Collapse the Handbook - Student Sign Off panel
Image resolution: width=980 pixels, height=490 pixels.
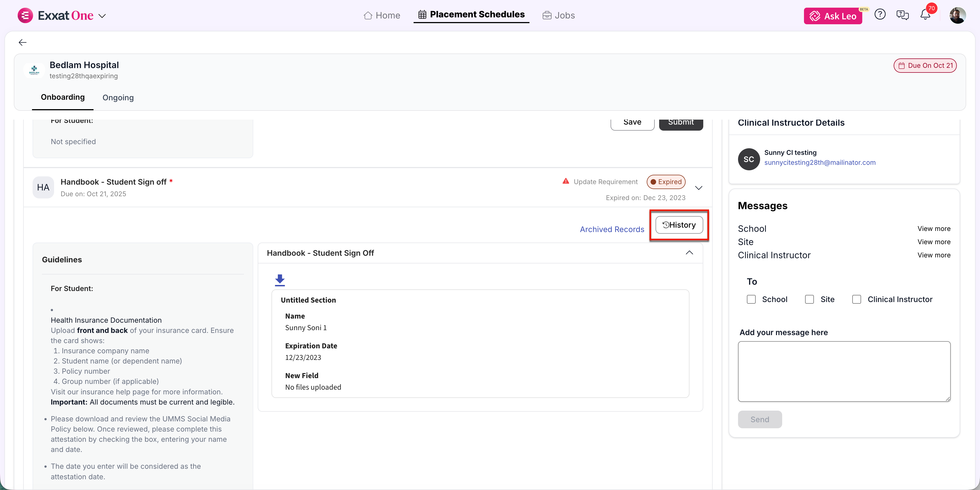coord(689,253)
